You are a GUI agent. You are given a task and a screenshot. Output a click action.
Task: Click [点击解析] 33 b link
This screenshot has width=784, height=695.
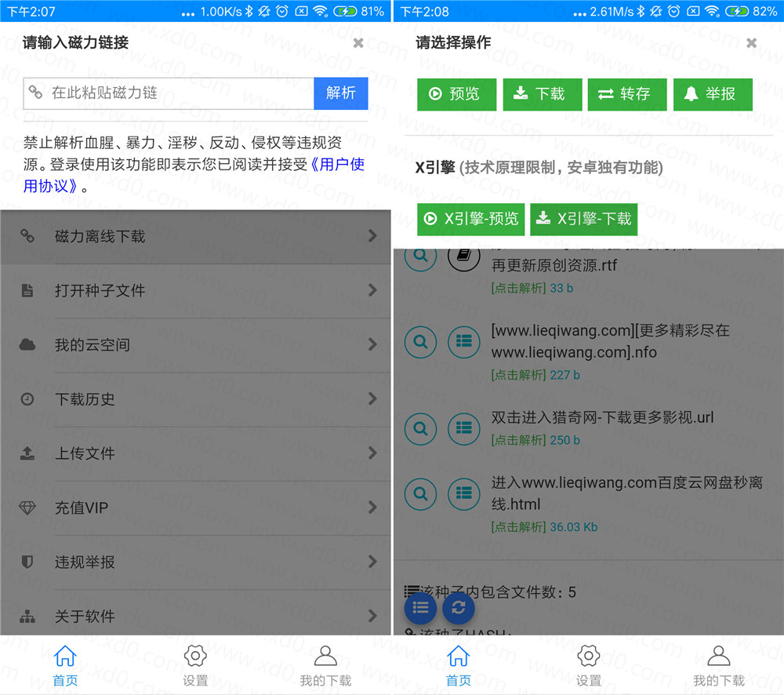532,288
